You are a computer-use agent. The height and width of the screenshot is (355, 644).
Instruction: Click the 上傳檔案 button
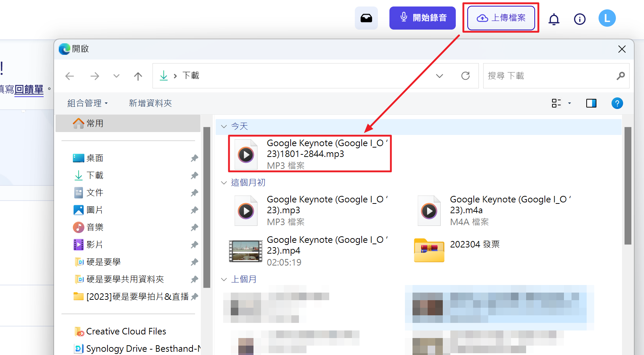point(501,18)
